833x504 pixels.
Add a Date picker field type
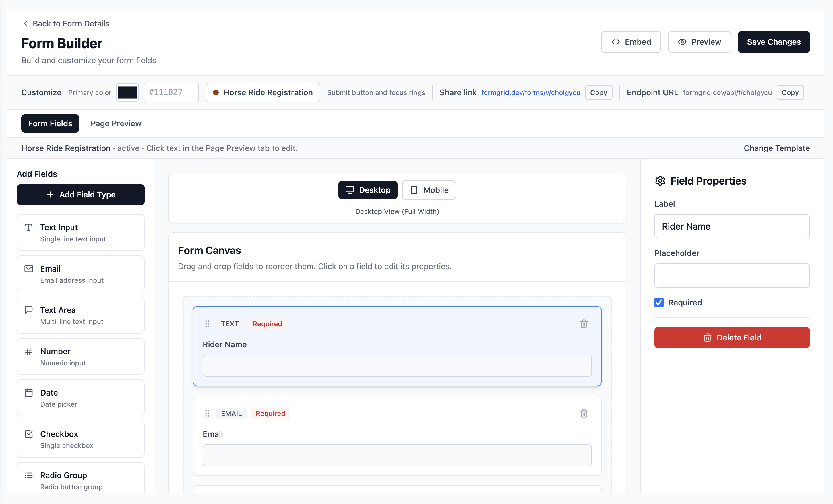click(x=80, y=398)
